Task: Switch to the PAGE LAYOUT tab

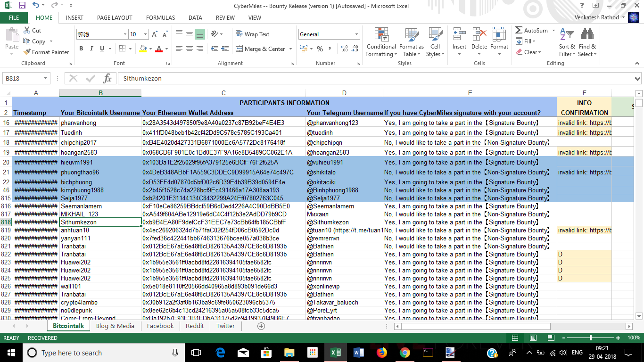Action: point(115,18)
